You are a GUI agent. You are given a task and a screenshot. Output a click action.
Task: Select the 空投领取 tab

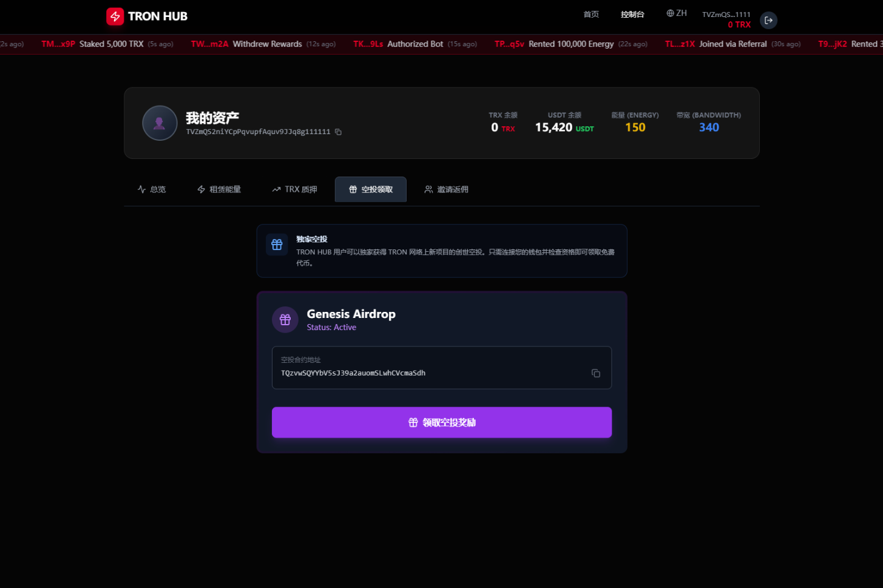[x=371, y=189]
